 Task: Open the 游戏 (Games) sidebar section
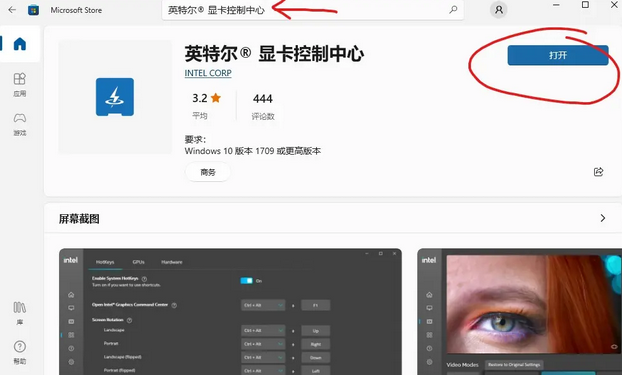pyautogui.click(x=20, y=125)
